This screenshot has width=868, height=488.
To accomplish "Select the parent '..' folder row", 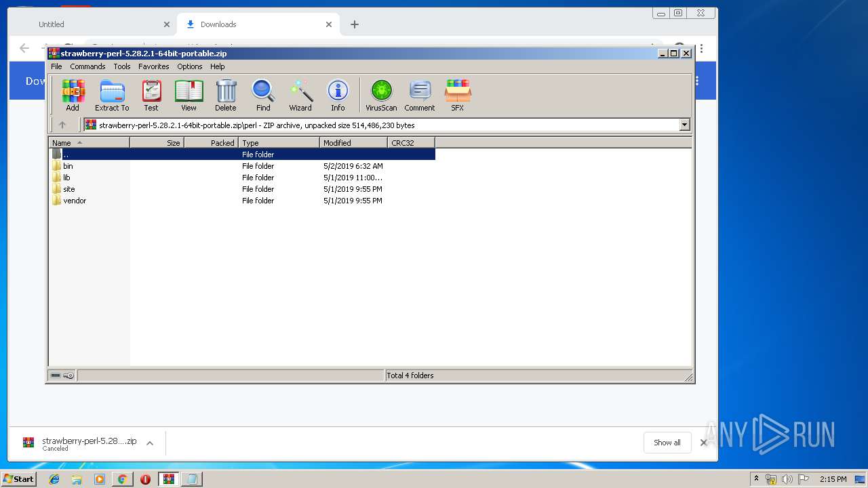I will (242, 155).
